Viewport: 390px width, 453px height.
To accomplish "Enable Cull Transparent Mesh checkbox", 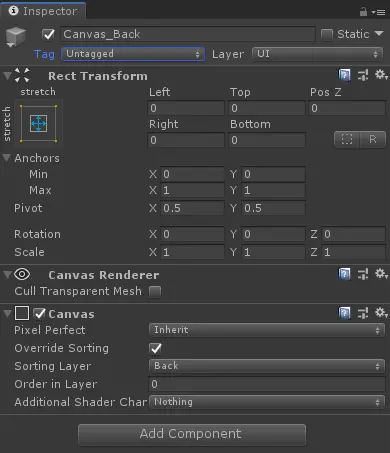I will (155, 291).
